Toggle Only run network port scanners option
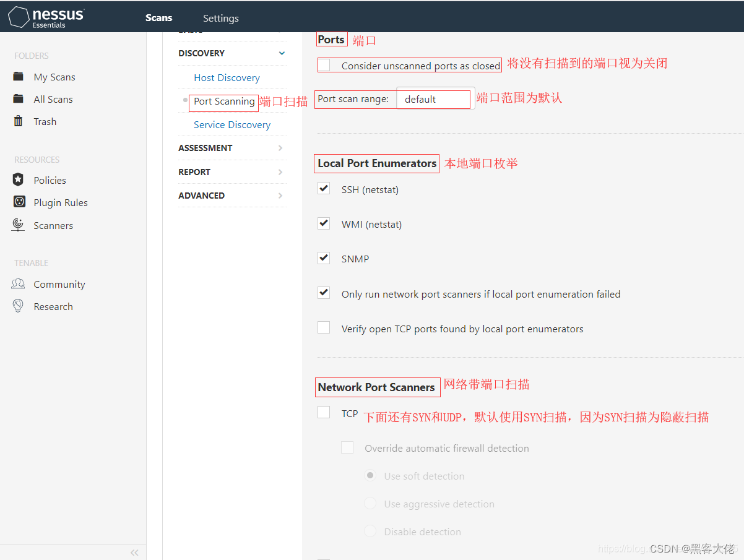The height and width of the screenshot is (560, 744). point(324,293)
